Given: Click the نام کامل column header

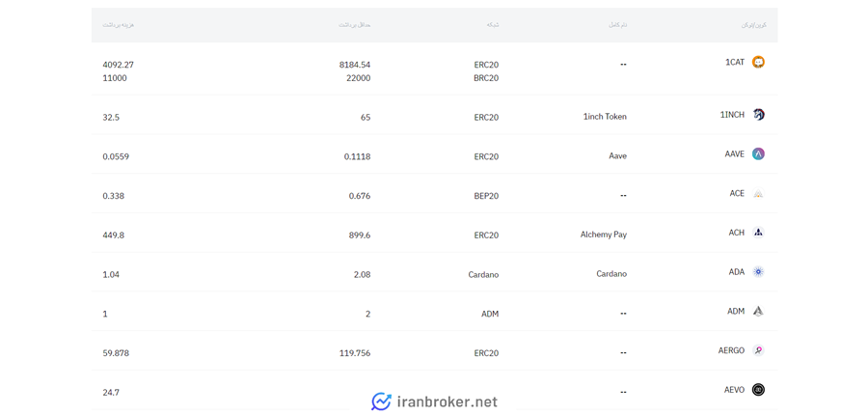Looking at the screenshot, I should pyautogui.click(x=617, y=25).
